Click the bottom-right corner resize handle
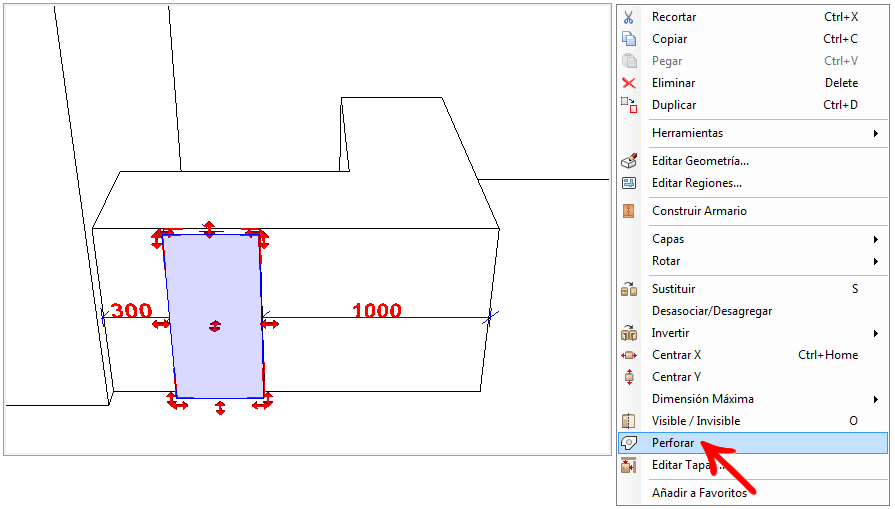Screen dimensions: 895x509 point(264,401)
